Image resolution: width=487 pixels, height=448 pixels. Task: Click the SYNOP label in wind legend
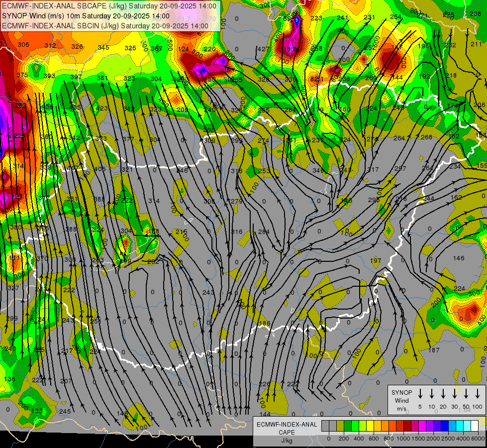pyautogui.click(x=401, y=392)
